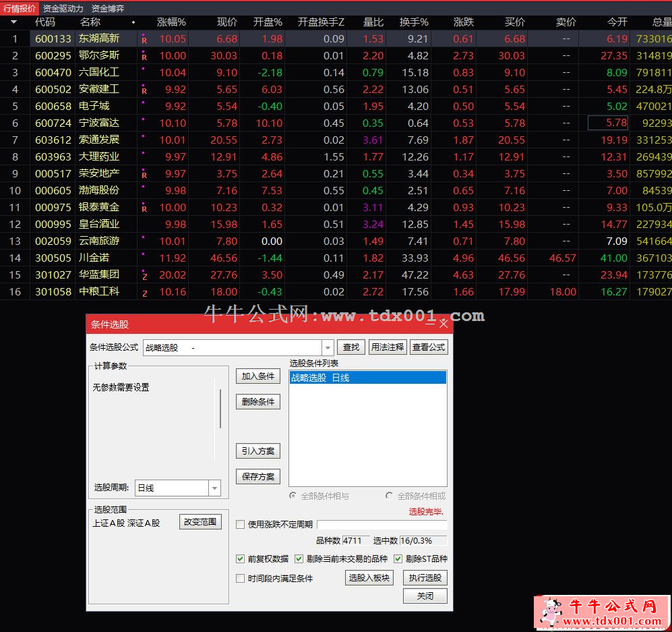Sort by 量比 column header
This screenshot has width=672, height=632.
(373, 22)
